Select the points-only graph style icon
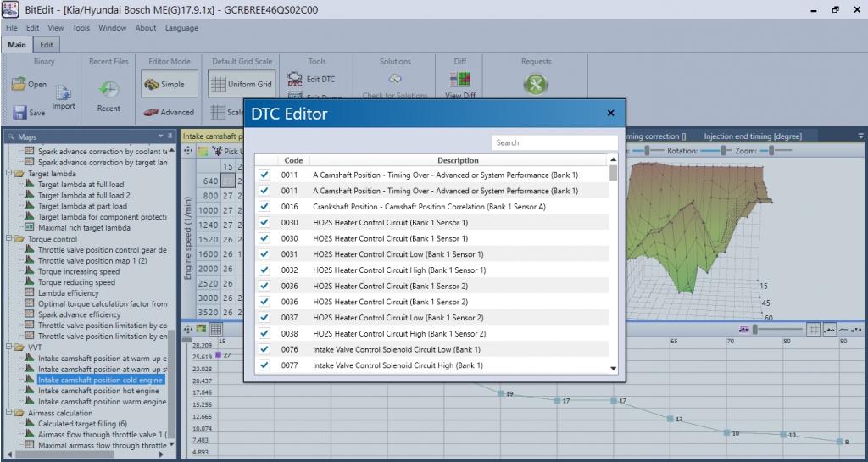868x462 pixels. click(x=856, y=329)
